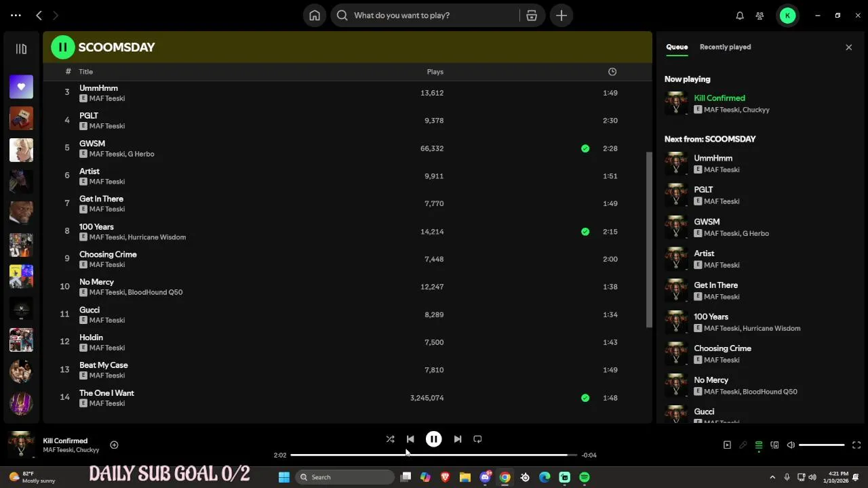Toggle the remaining time display -0:04
Screen dimensions: 868x488
coord(589,455)
